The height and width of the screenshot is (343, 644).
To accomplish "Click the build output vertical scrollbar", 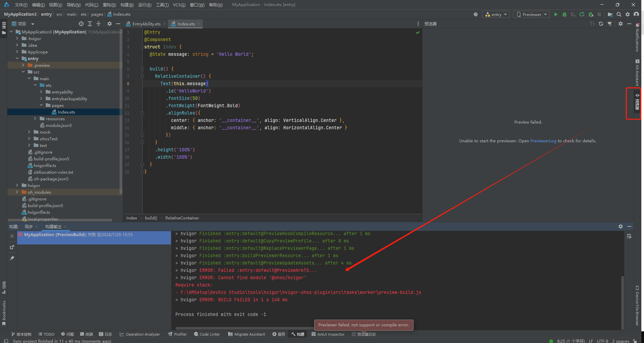I will (622, 302).
